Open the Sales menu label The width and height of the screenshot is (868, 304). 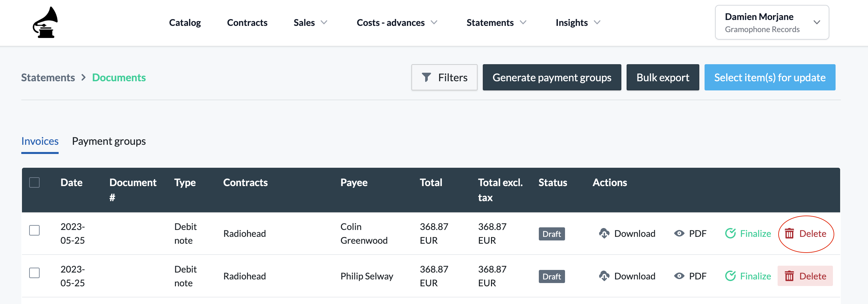click(x=304, y=23)
